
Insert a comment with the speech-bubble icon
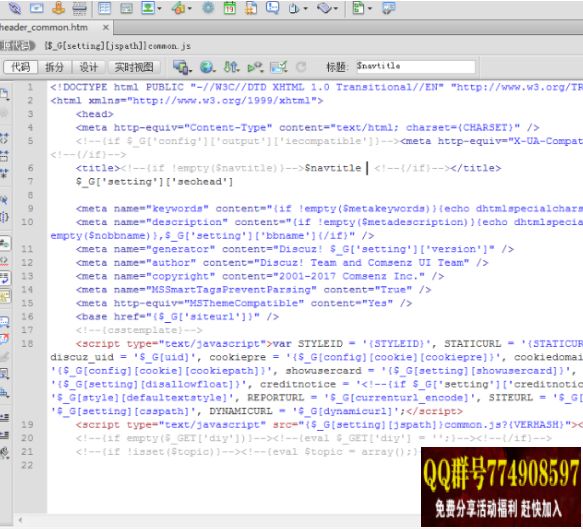click(x=273, y=7)
